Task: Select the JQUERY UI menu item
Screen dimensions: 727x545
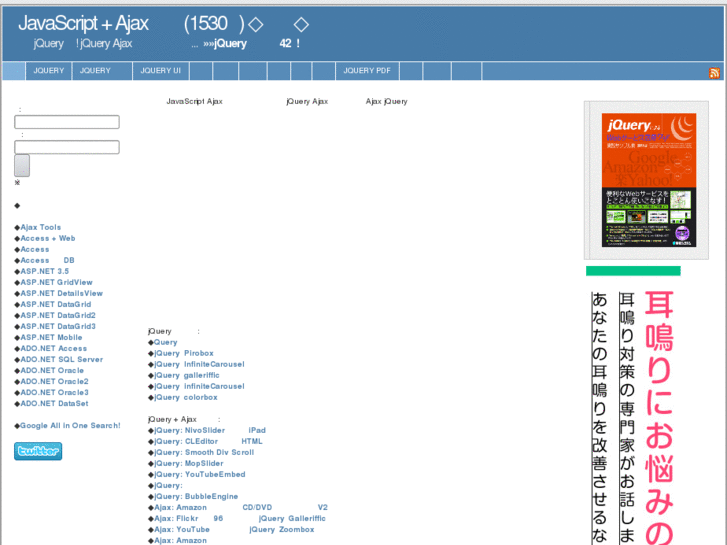Action: [160, 71]
